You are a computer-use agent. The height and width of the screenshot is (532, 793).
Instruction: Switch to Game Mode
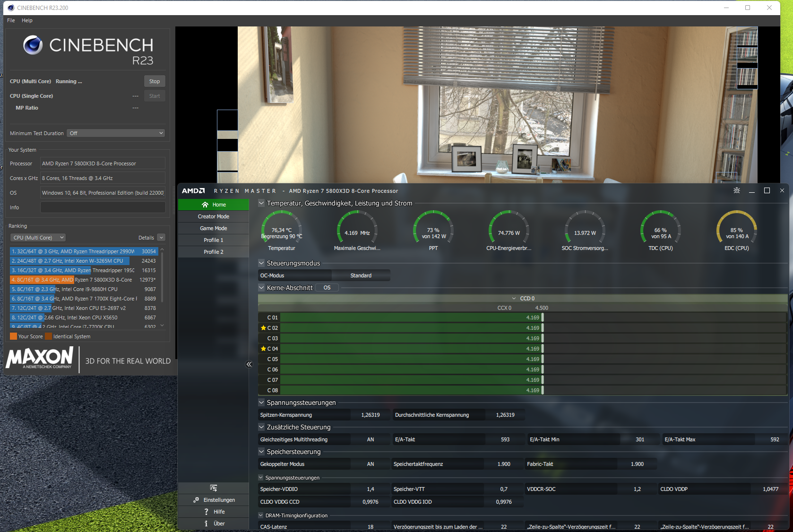(214, 228)
